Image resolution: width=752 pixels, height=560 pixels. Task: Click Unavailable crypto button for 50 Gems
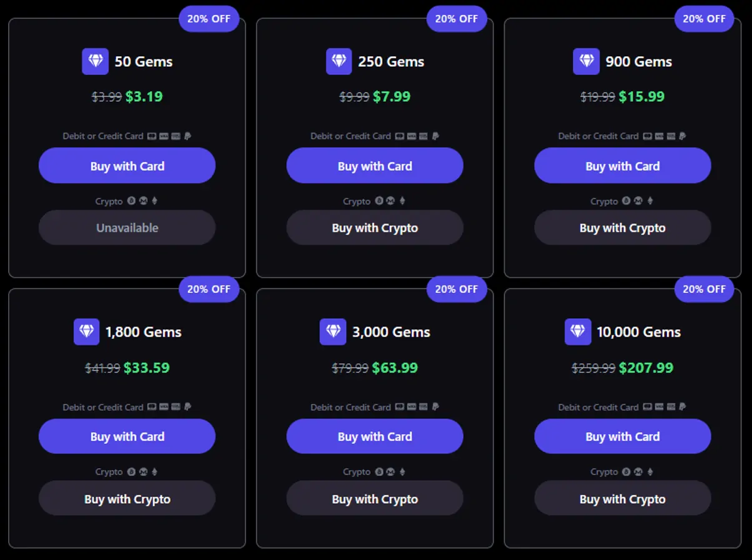point(127,228)
